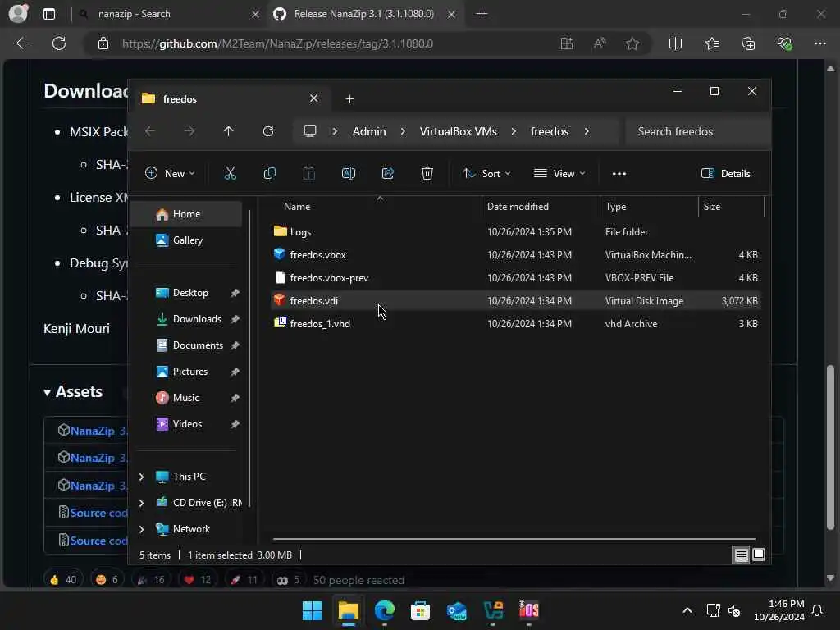Expand chevron after Admin in breadcrumb
The height and width of the screenshot is (630, 840).
coord(403,131)
